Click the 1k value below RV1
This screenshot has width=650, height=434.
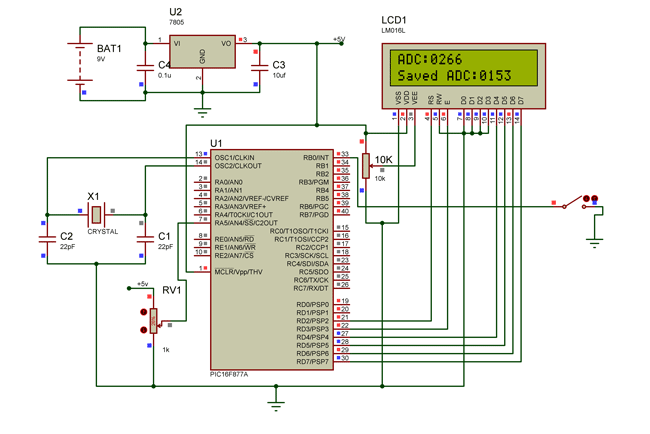[166, 350]
